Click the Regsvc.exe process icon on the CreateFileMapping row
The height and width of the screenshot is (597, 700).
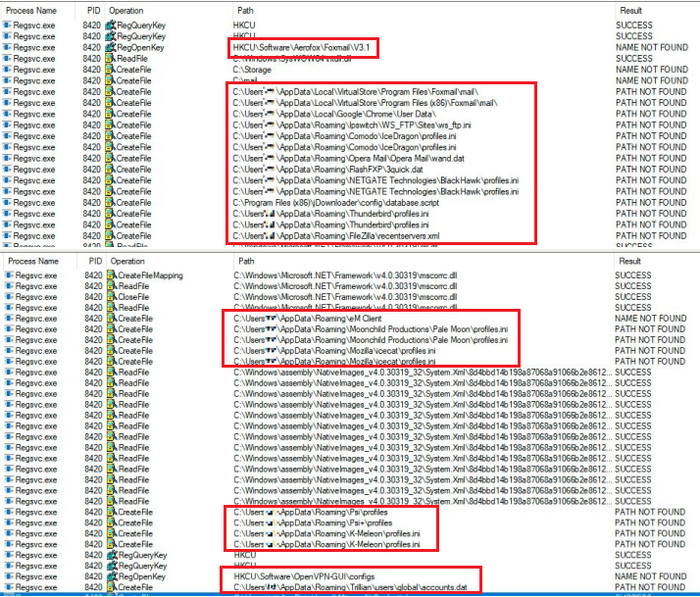click(9, 275)
